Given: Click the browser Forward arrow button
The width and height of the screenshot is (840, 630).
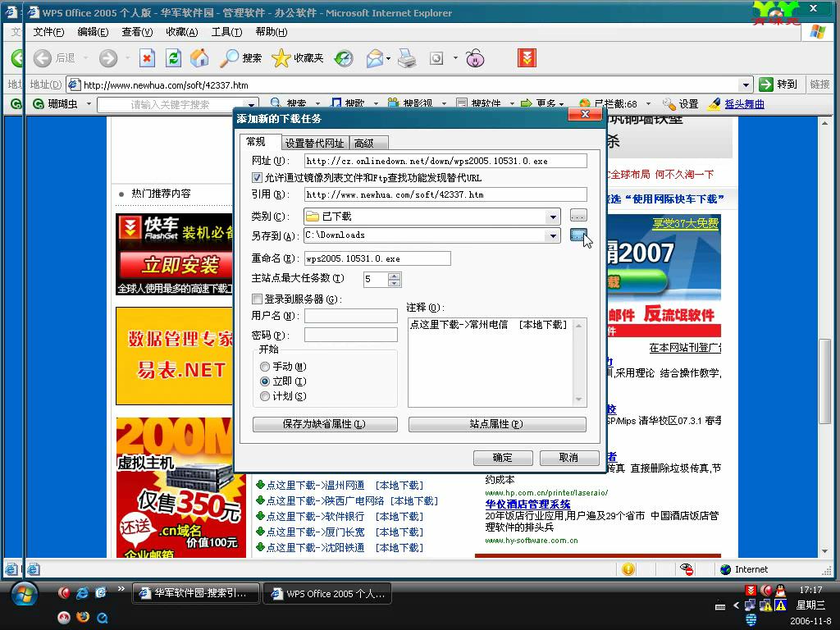Looking at the screenshot, I should [x=108, y=58].
